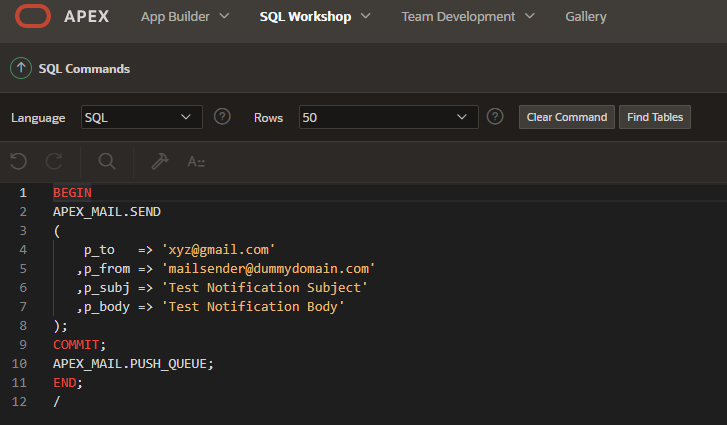Click the Find Tables button
This screenshot has width=727, height=425.
pyautogui.click(x=655, y=117)
